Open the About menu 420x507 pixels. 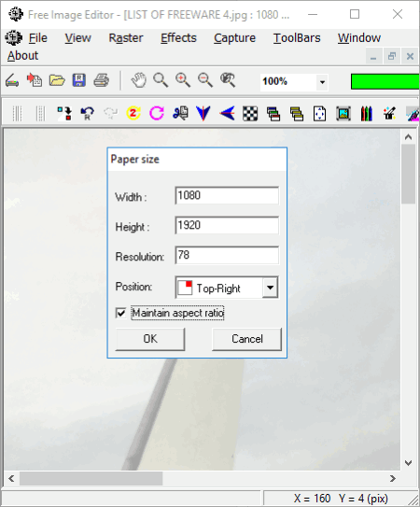coord(22,56)
